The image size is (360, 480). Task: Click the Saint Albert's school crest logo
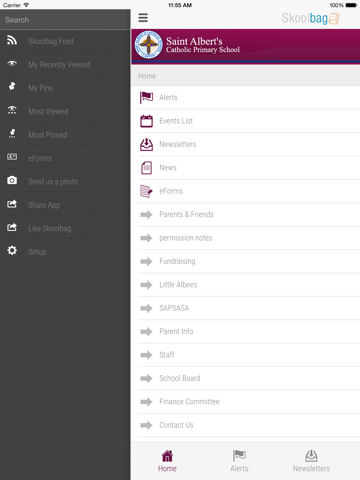[148, 45]
